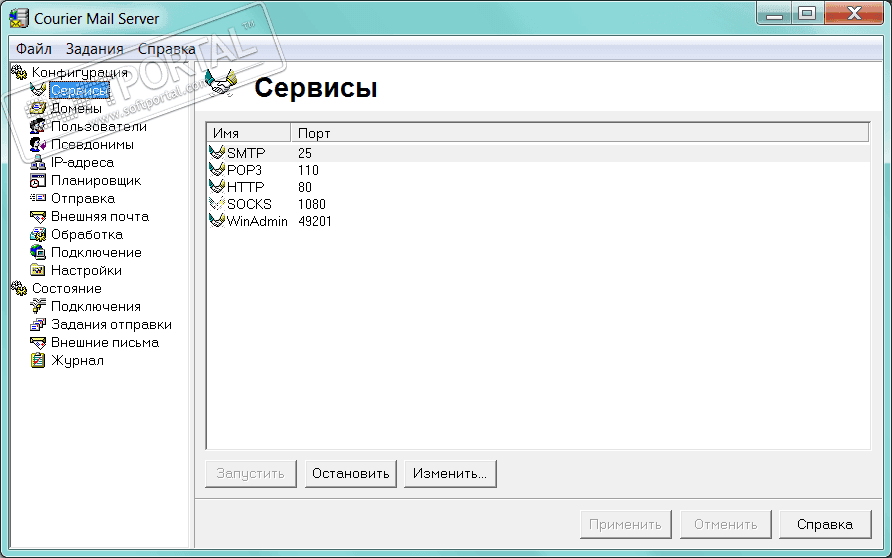This screenshot has height=558, width=892.
Task: Select the Состояние tree node
Action: [x=67, y=288]
